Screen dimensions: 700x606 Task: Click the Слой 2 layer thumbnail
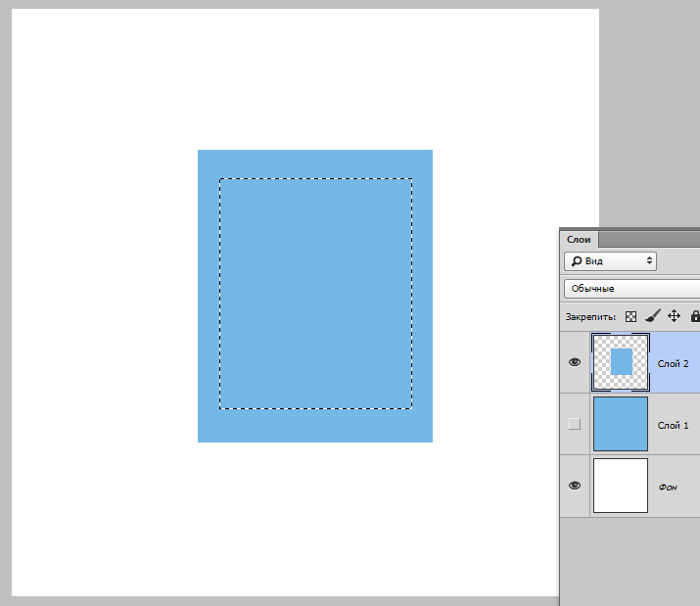(x=621, y=362)
